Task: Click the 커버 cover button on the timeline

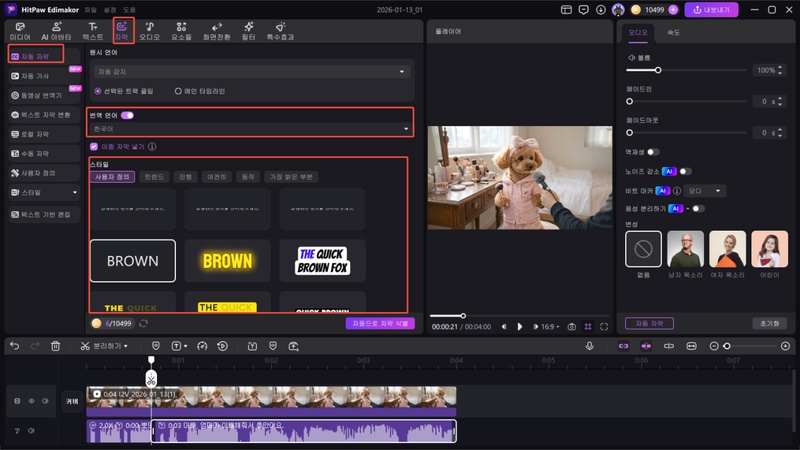Action: click(72, 401)
